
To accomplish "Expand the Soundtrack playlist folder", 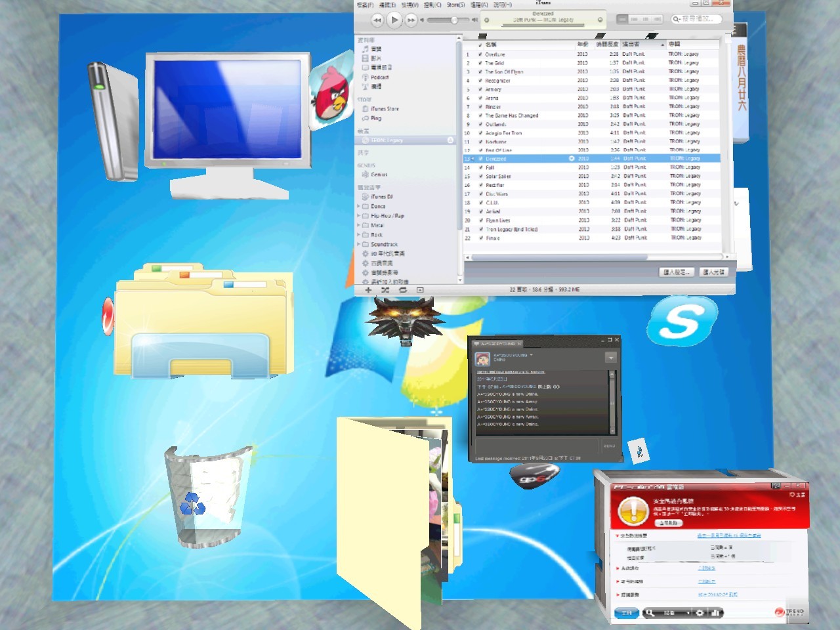I will pyautogui.click(x=359, y=244).
